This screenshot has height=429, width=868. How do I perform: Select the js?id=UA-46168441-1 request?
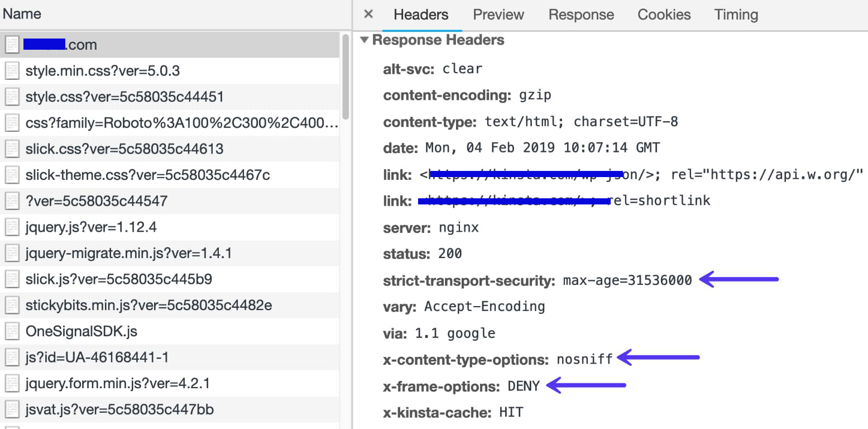97,357
